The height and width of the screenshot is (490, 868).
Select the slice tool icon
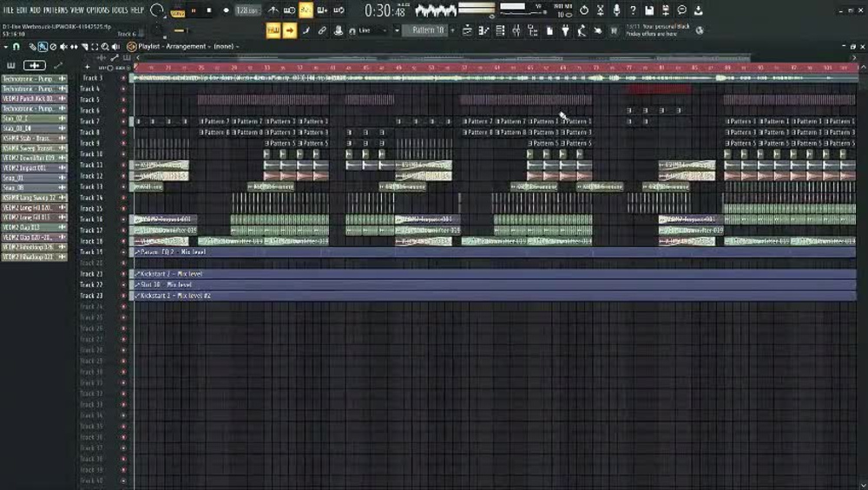click(85, 47)
